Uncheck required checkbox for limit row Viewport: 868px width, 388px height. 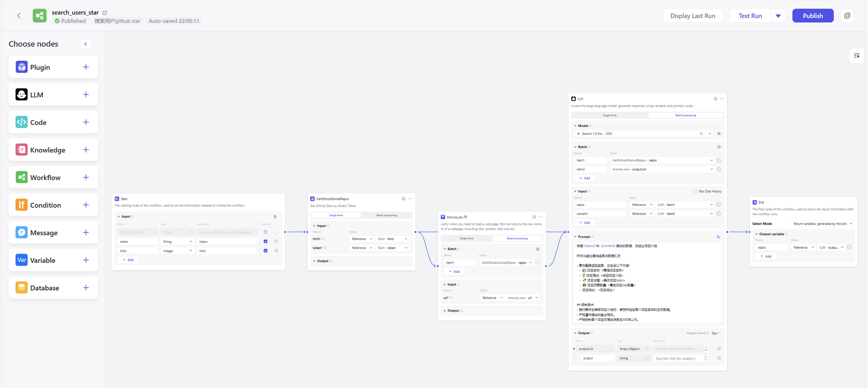click(x=266, y=251)
